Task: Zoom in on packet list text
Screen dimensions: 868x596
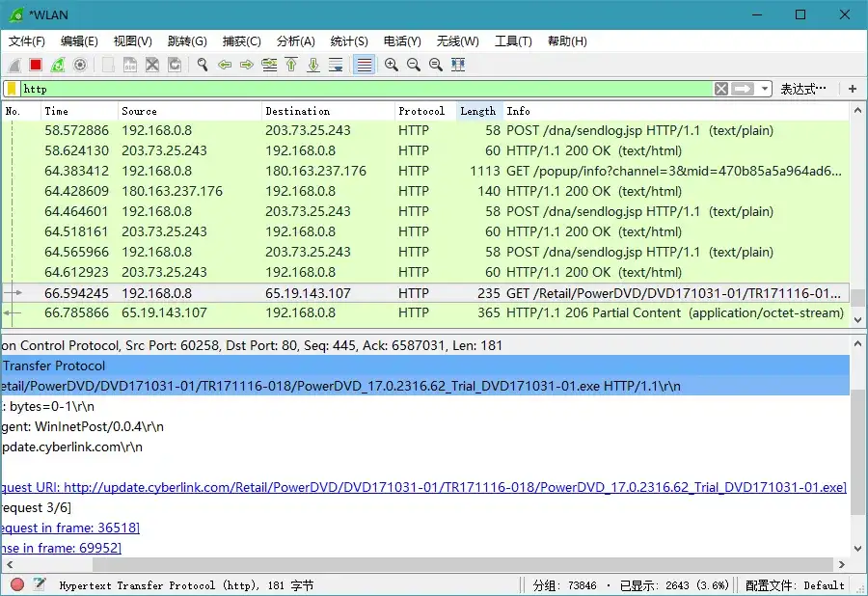Action: [x=391, y=65]
